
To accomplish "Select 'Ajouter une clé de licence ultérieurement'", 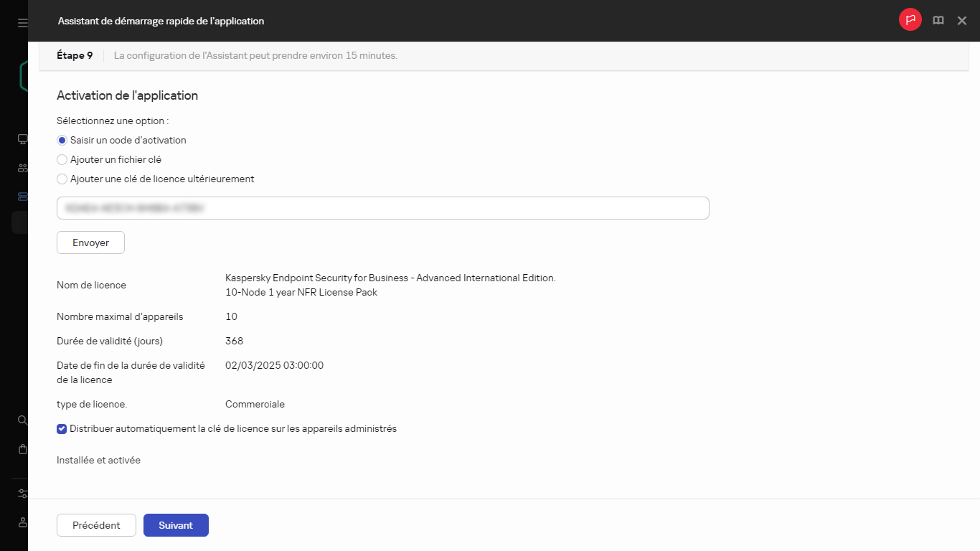I will (62, 179).
